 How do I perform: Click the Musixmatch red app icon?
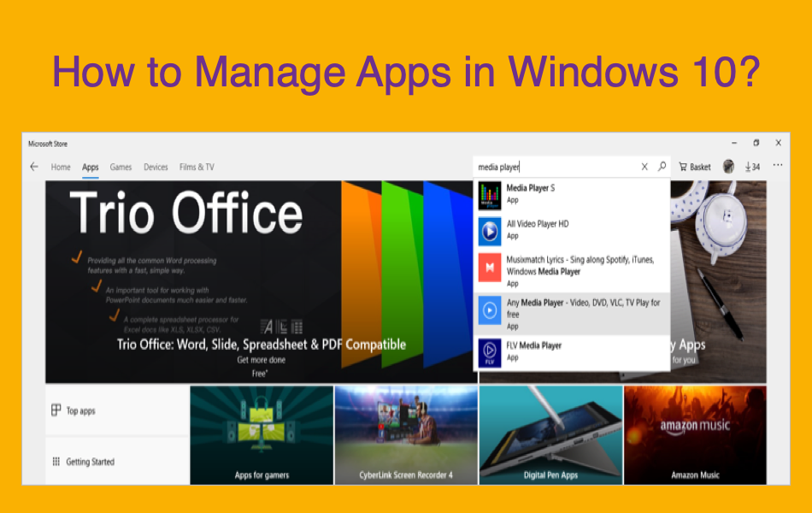point(490,268)
